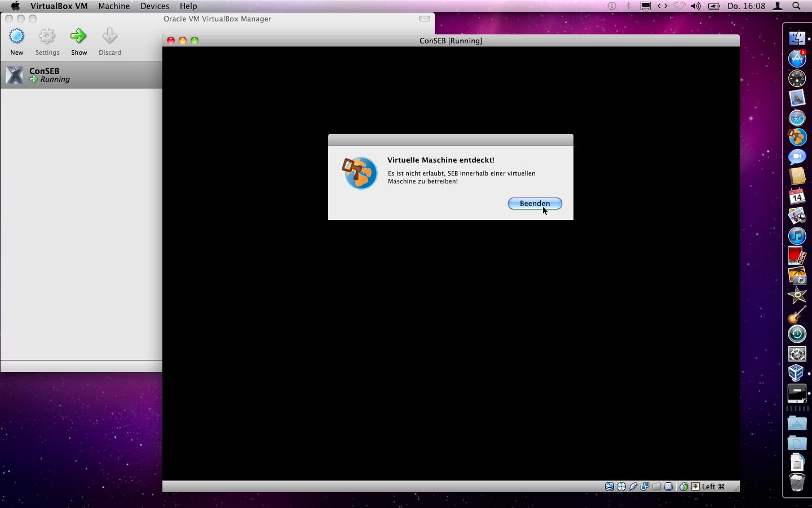Click the Discard toolbar button
Viewport: 812px width, 508px height.
109,40
